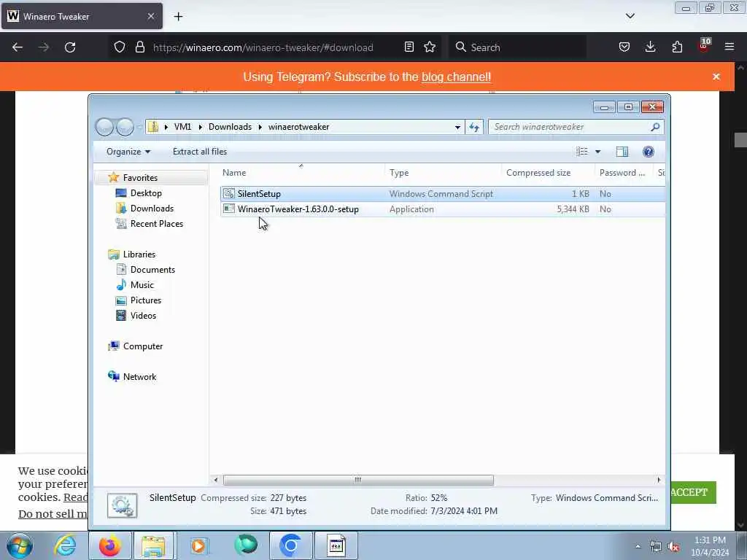Open Firefox downloads panel
The image size is (747, 560).
(x=650, y=47)
